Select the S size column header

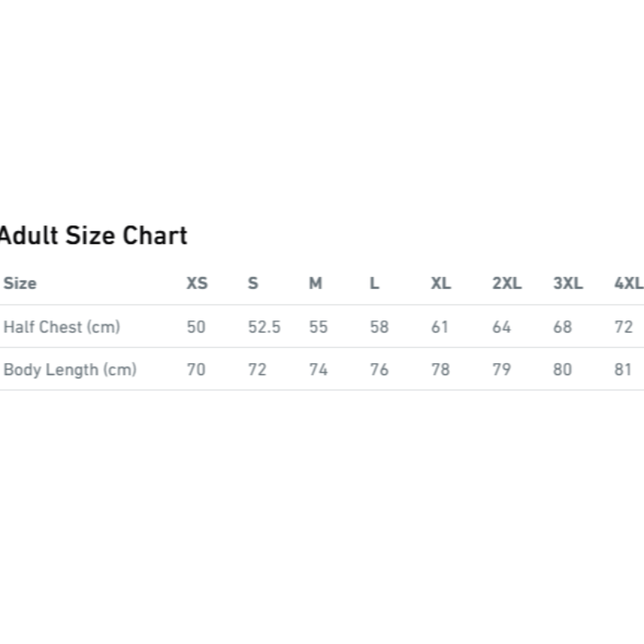click(x=253, y=283)
